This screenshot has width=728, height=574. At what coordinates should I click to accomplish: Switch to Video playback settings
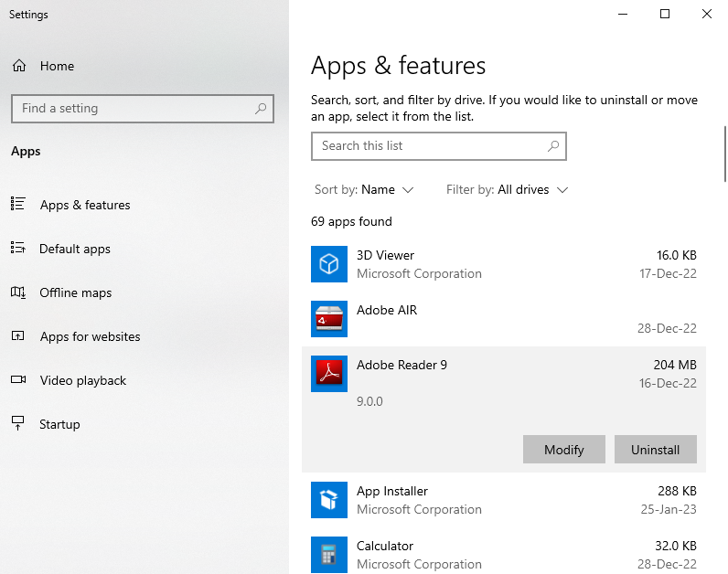(x=145, y=380)
